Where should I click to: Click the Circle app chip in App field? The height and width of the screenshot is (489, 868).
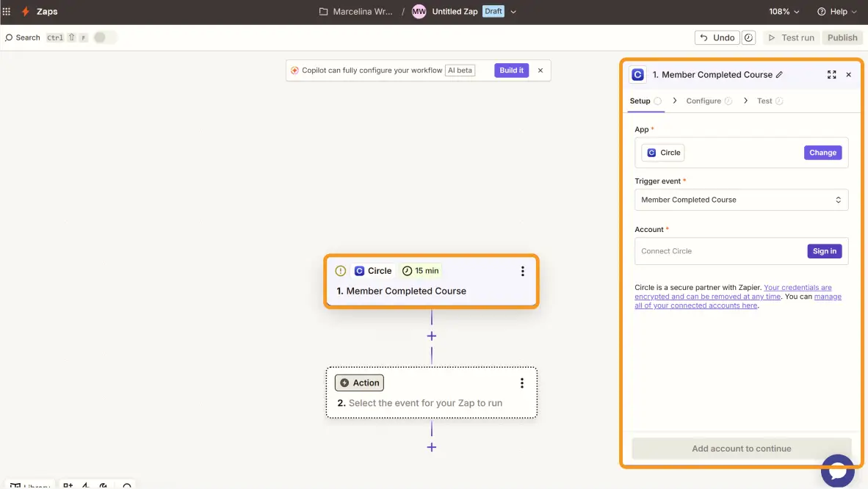tap(662, 153)
